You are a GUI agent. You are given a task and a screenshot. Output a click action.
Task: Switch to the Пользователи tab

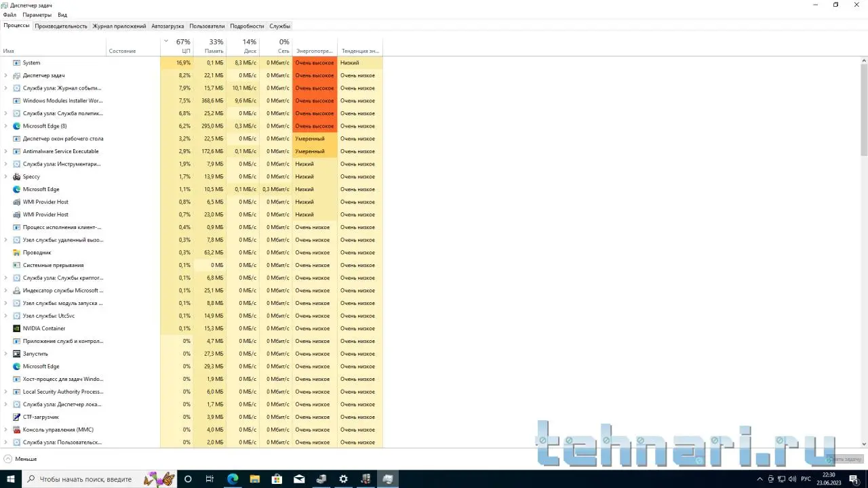[x=207, y=26]
